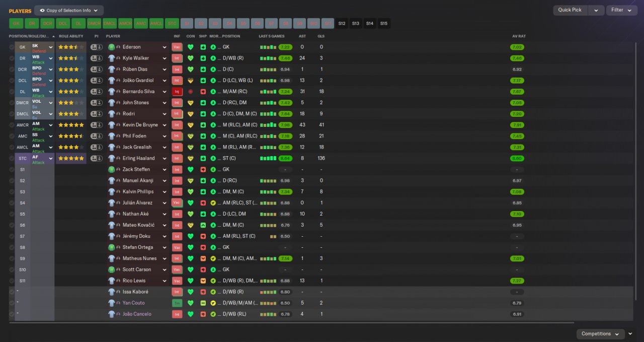This screenshot has height=342, width=644.
Task: Click Stefan Ortega's goalkeeper shirt icon
Action: 112,247
